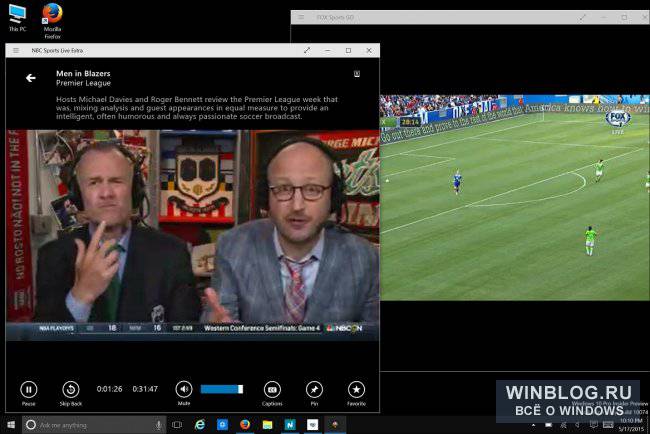Toggle full screen in NBC Sports window
This screenshot has width=650, height=434.
[307, 51]
